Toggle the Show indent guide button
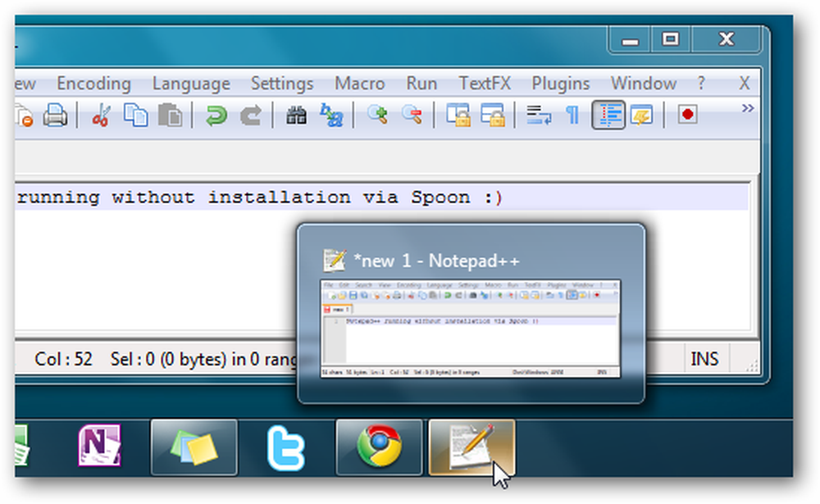Viewport: 820px width, 504px height. click(608, 115)
